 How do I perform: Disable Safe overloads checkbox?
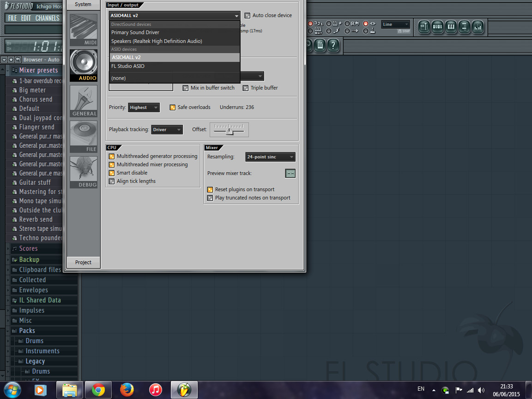coord(173,107)
